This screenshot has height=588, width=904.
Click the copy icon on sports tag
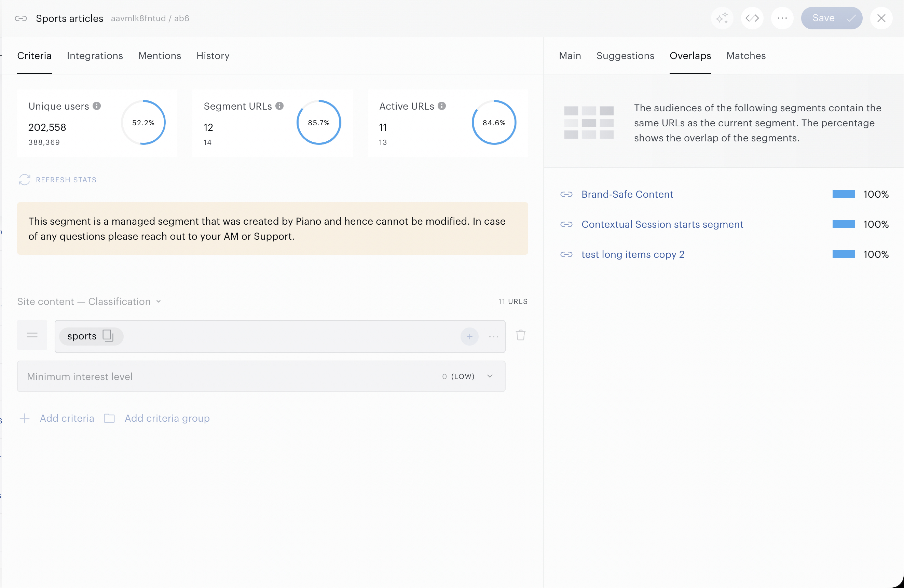108,336
